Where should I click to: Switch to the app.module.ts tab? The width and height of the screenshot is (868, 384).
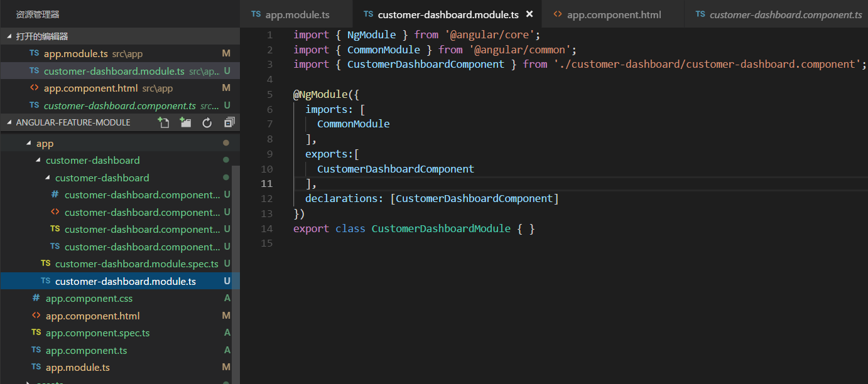[296, 14]
